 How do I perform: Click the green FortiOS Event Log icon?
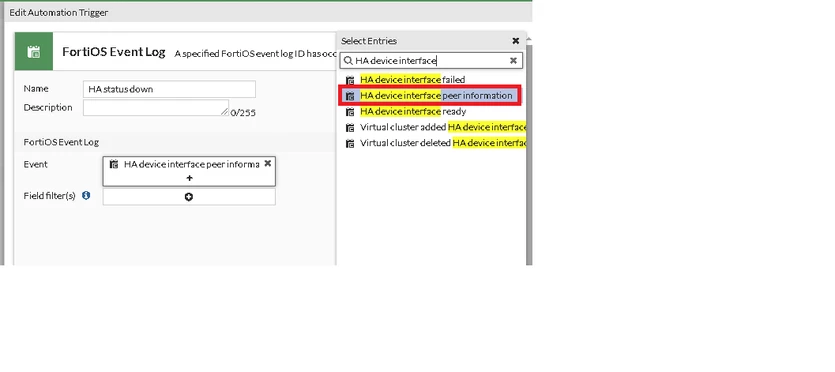[34, 51]
